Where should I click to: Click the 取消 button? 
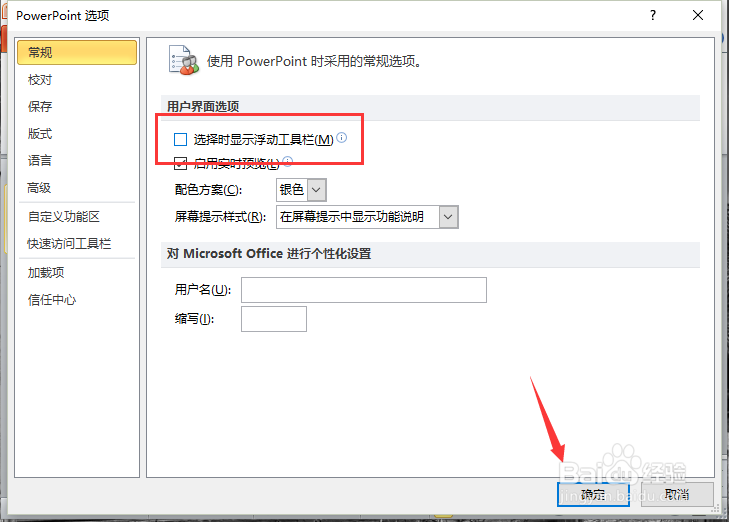point(677,495)
